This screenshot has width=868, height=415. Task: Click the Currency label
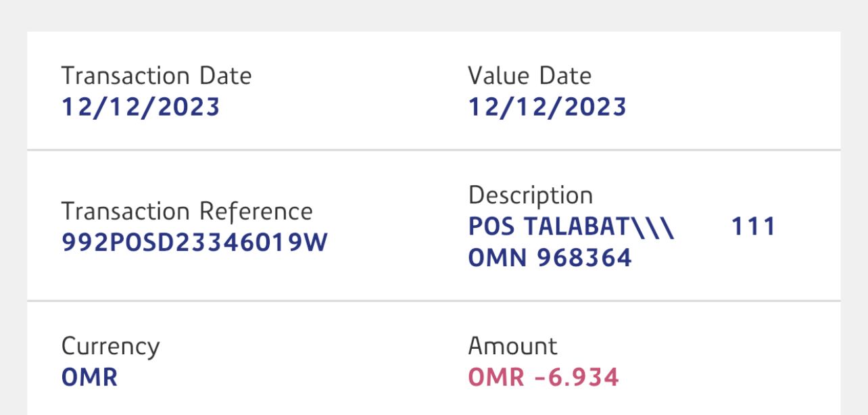(110, 347)
